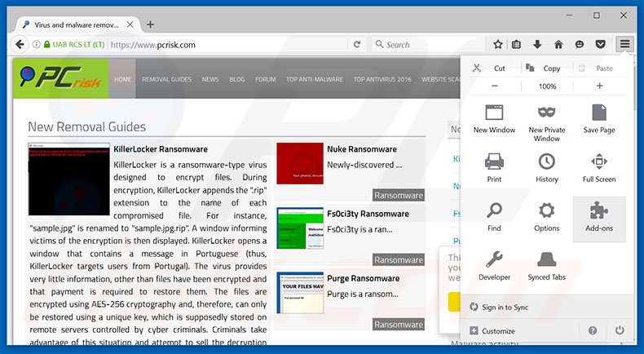Image resolution: width=644 pixels, height=354 pixels.
Task: Click Ransomware tag under Purge Ransomware
Action: 399,325
